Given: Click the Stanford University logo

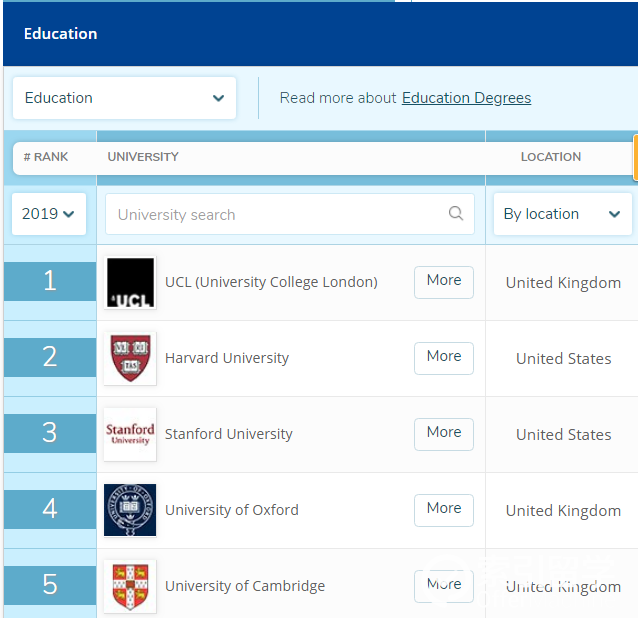Looking at the screenshot, I should pos(130,435).
